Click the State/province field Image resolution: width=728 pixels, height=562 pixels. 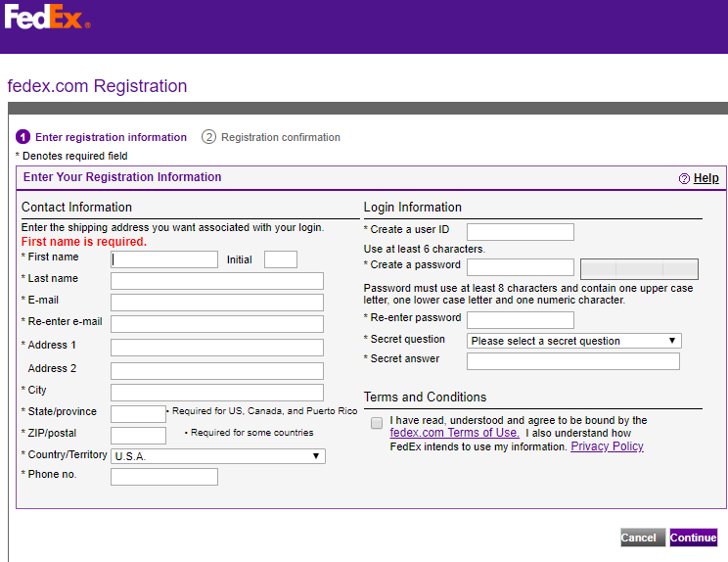pyautogui.click(x=138, y=414)
